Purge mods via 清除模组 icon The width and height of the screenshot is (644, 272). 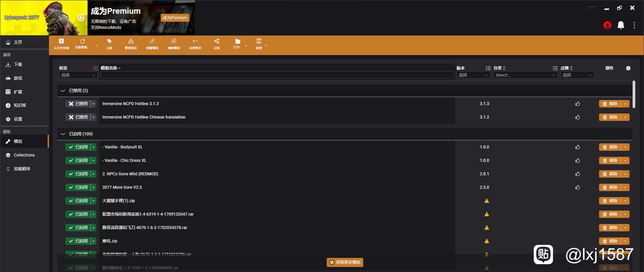174,44
